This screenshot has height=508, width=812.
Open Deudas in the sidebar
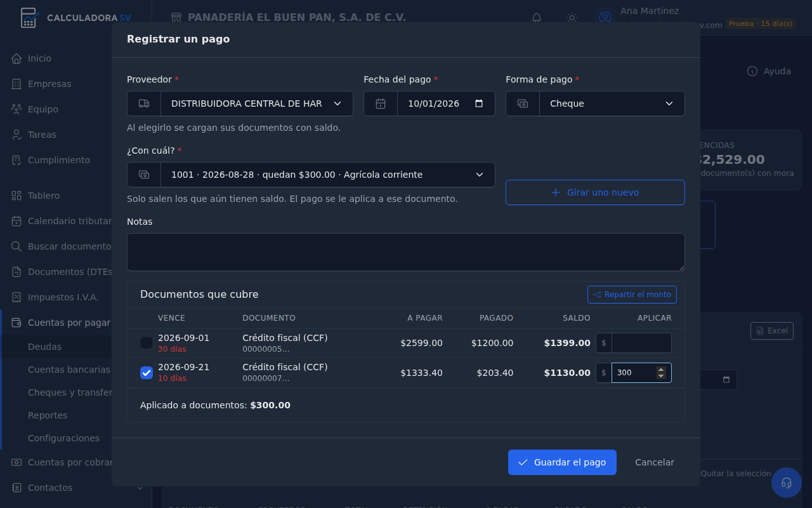(x=44, y=347)
